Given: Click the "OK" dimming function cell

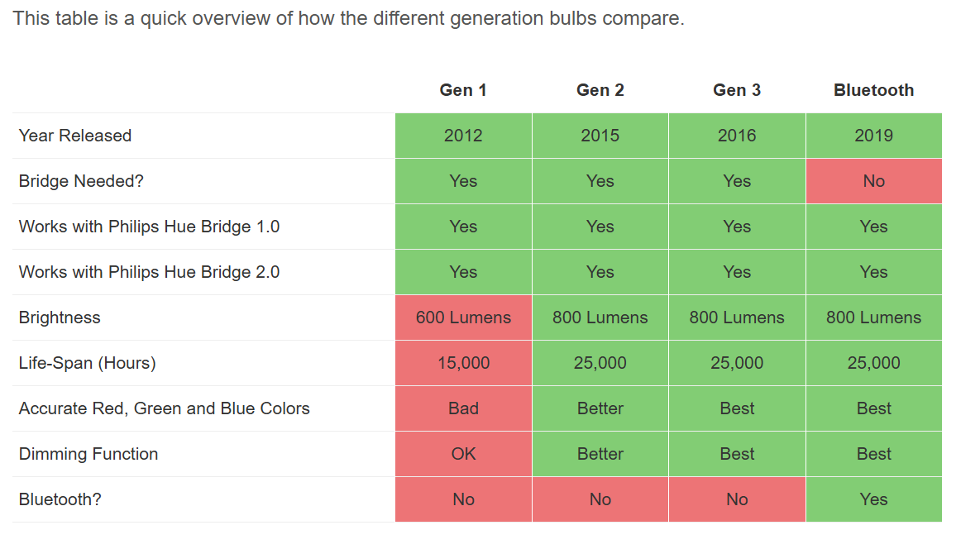Looking at the screenshot, I should click(463, 454).
